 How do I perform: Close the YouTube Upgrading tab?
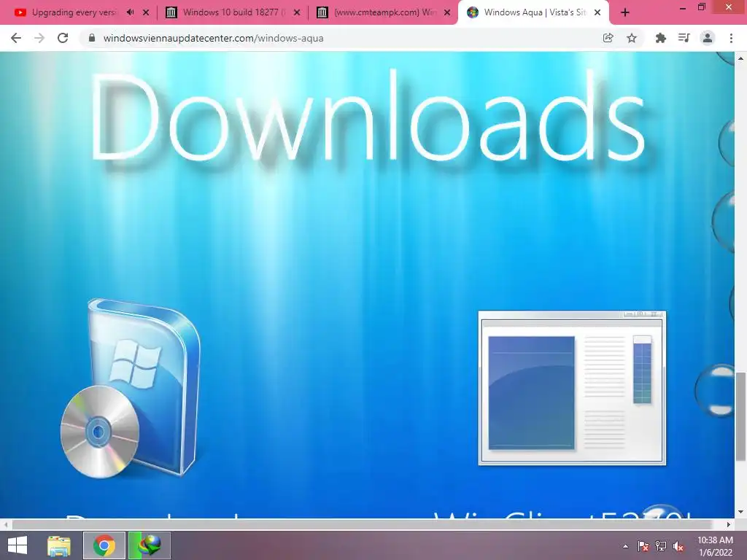[146, 12]
